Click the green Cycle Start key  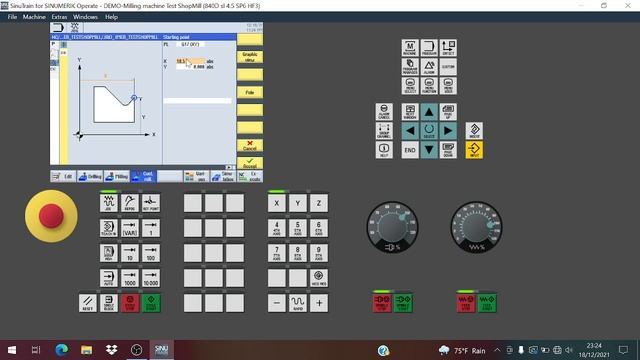pyautogui.click(x=151, y=303)
